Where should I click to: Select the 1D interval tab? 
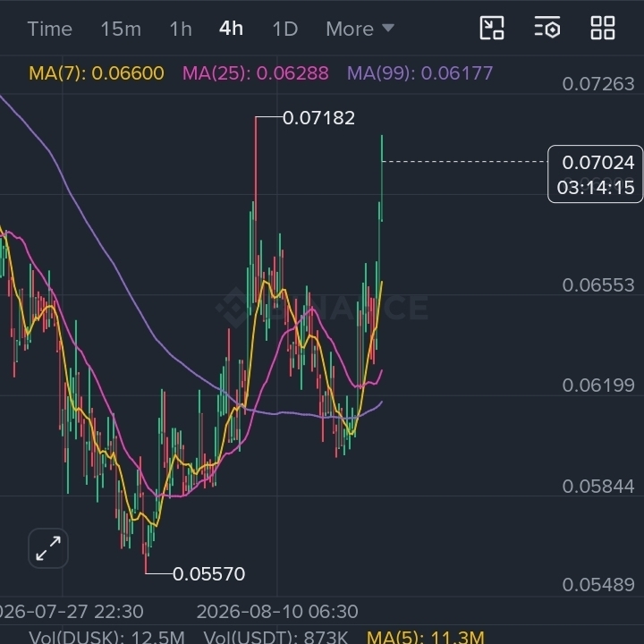(x=285, y=29)
